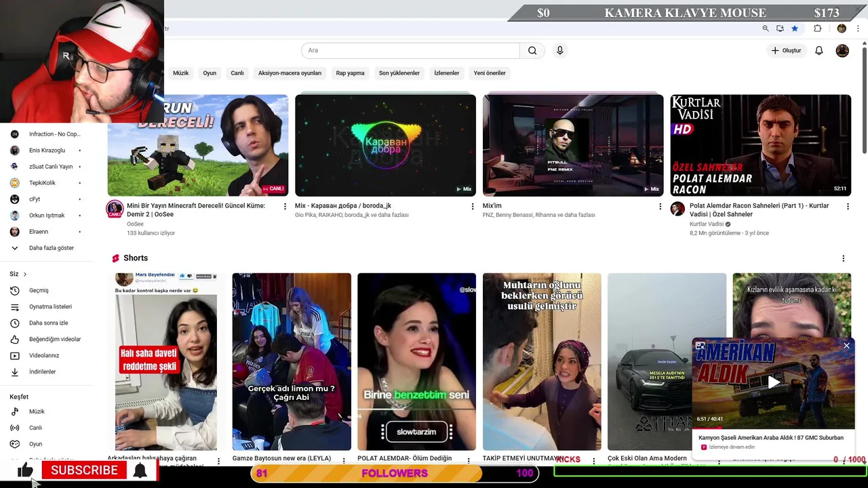Click the browser zoom magnifier icon
Viewport: 868px width, 488px height.
tap(766, 28)
